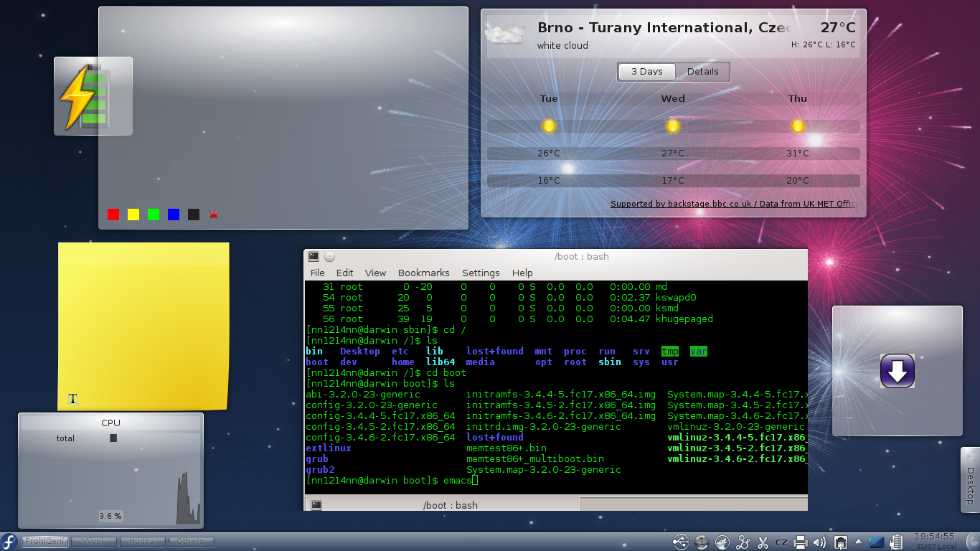Image resolution: width=980 pixels, height=551 pixels.
Task: Click the USB device notifier tray icon
Action: [681, 542]
